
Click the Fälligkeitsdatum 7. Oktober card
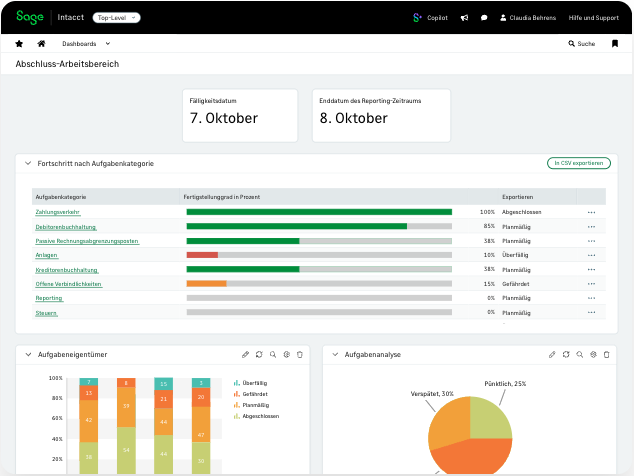240,116
